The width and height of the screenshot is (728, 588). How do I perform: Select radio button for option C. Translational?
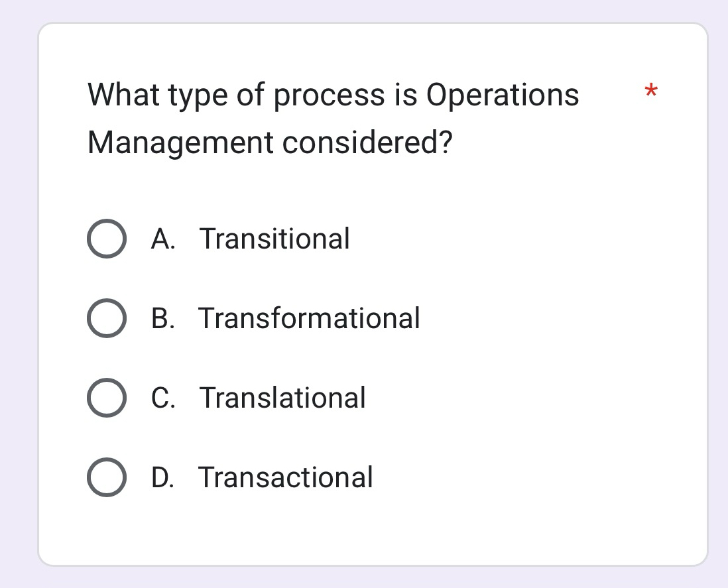pos(107,398)
